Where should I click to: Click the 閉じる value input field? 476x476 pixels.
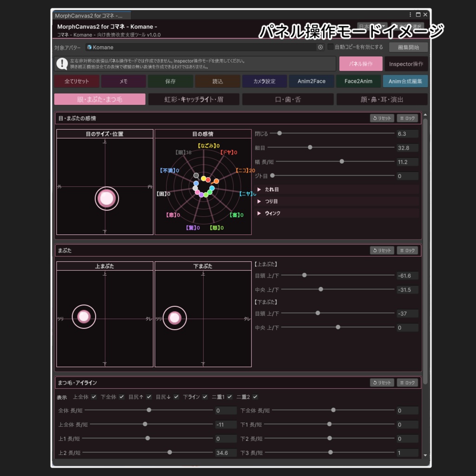tap(407, 133)
